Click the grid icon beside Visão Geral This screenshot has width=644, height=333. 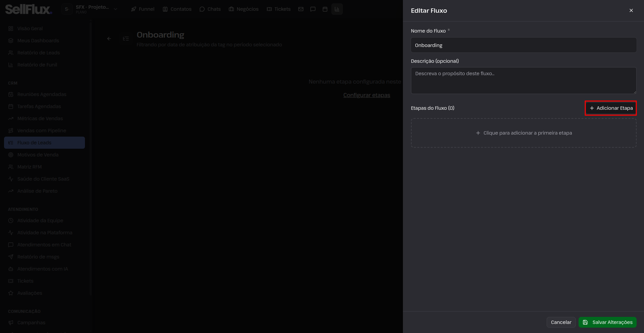point(11,29)
